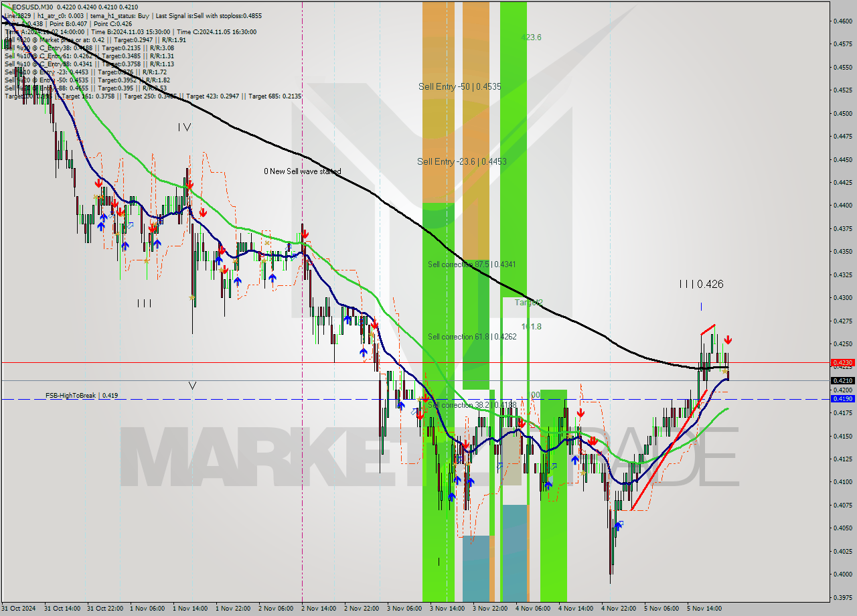Click the '2 Nov 14:00' time axis label
The width and height of the screenshot is (857, 616).
(319, 609)
